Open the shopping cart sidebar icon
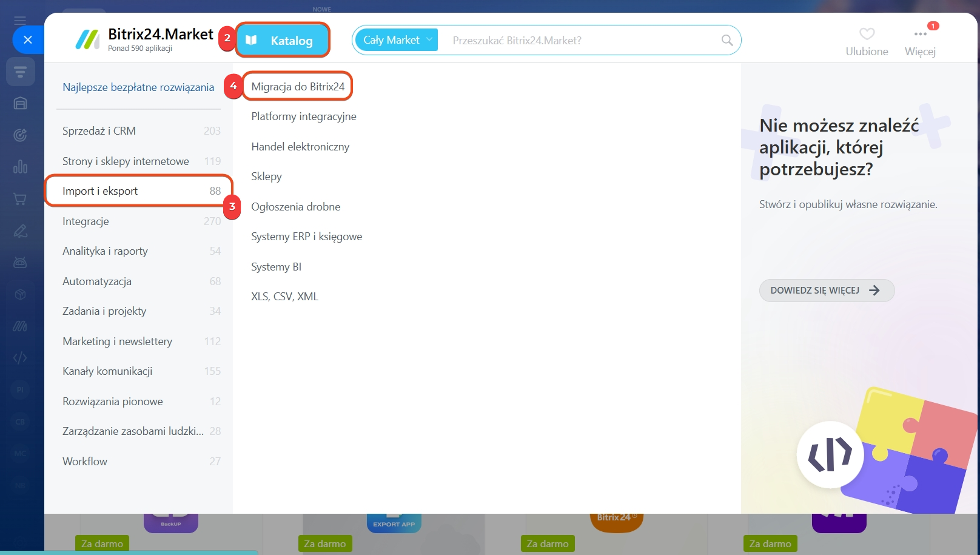 [20, 198]
